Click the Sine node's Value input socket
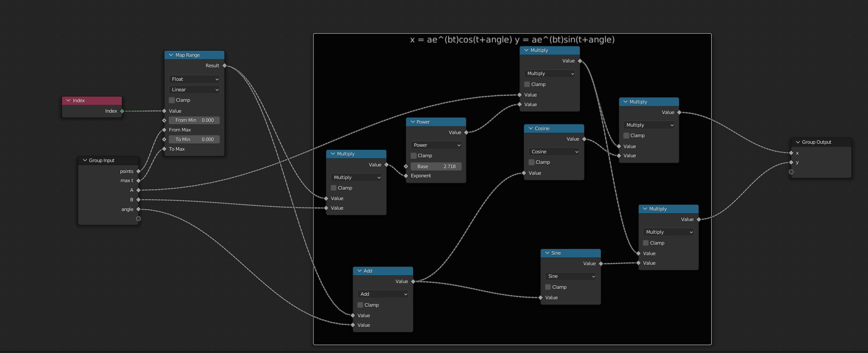This screenshot has height=353, width=868. 541,298
